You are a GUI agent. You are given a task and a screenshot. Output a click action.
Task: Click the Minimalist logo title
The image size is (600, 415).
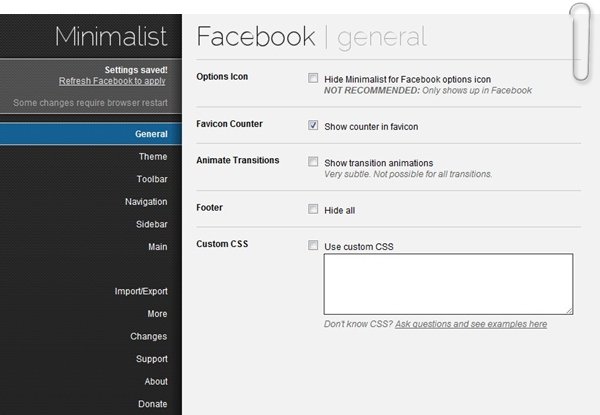(x=111, y=37)
